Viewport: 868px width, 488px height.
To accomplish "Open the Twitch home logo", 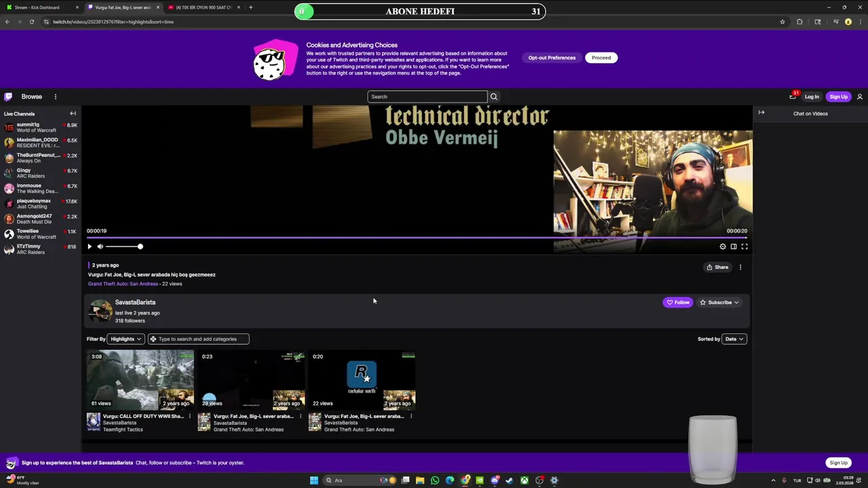I will tap(8, 96).
